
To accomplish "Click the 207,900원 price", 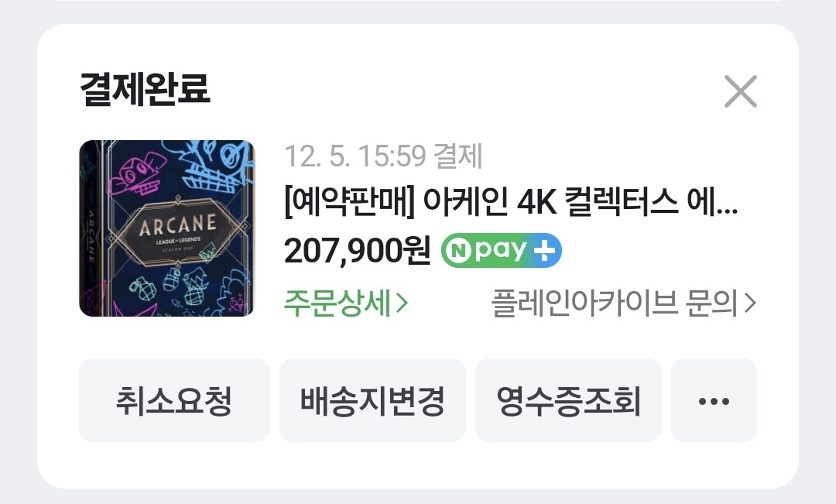I will 357,251.
